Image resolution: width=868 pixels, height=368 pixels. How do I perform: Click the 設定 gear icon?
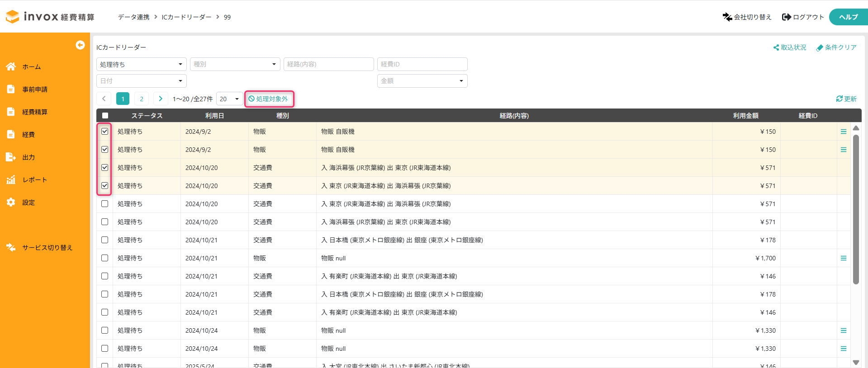(11, 202)
